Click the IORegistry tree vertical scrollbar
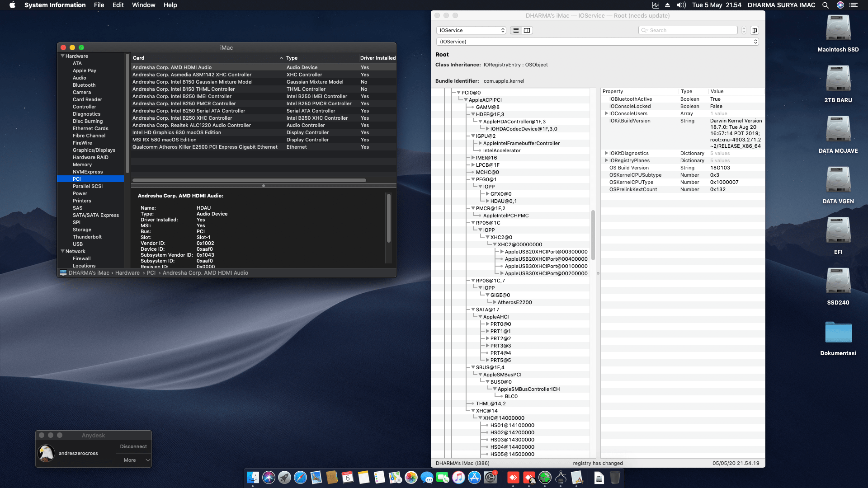The width and height of the screenshot is (868, 488). pos(593,235)
